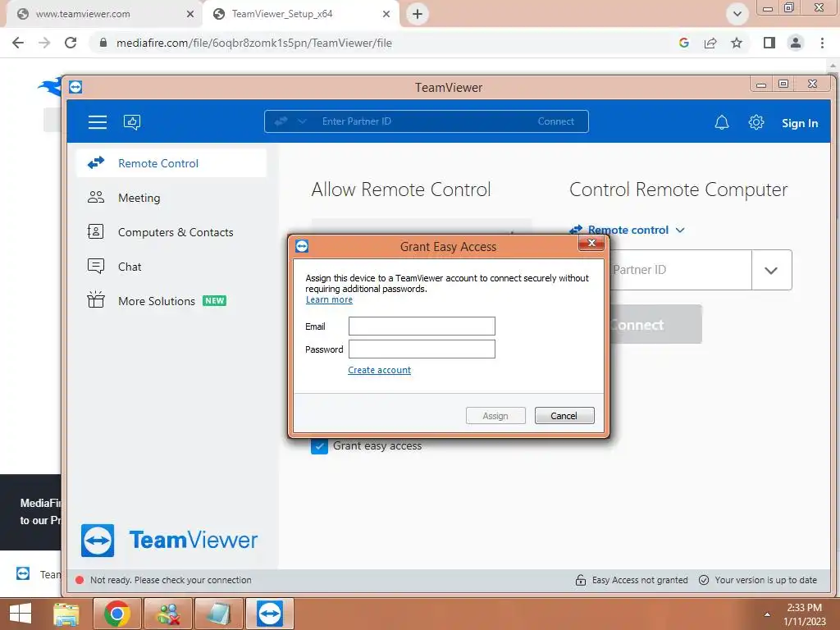Click the Email field in dialog

point(422,326)
